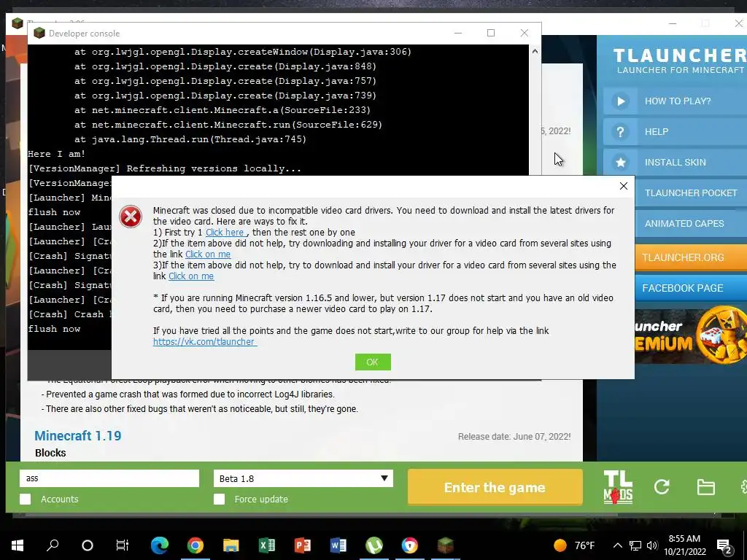
Task: Open the TLAUNCHER.ORG orange button
Action: (691, 257)
